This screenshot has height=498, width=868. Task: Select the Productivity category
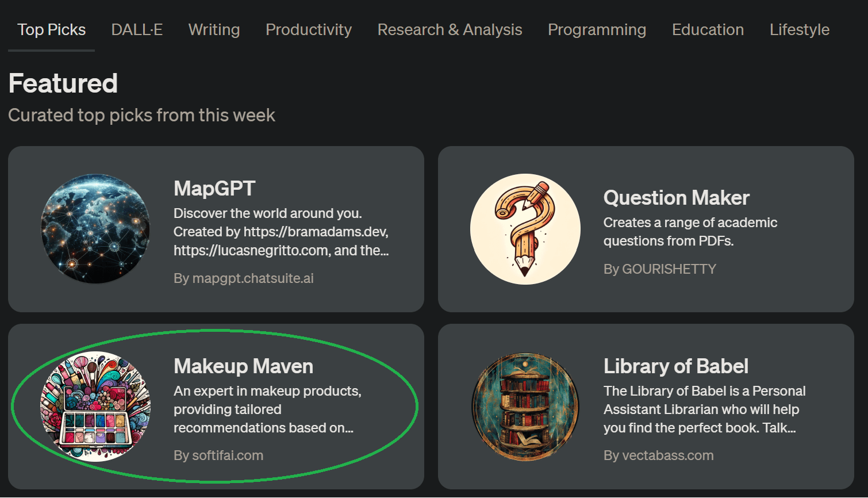coord(309,29)
